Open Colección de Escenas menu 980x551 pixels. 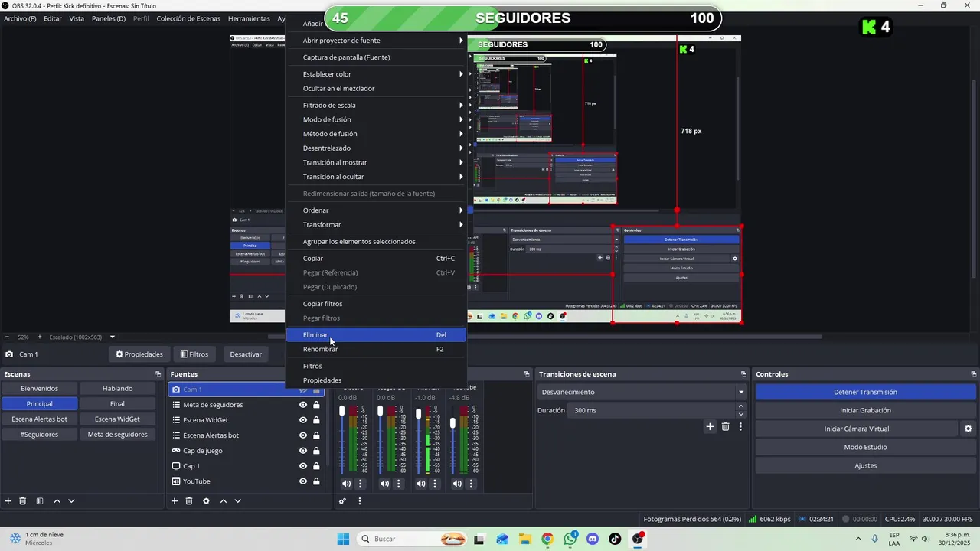click(188, 18)
